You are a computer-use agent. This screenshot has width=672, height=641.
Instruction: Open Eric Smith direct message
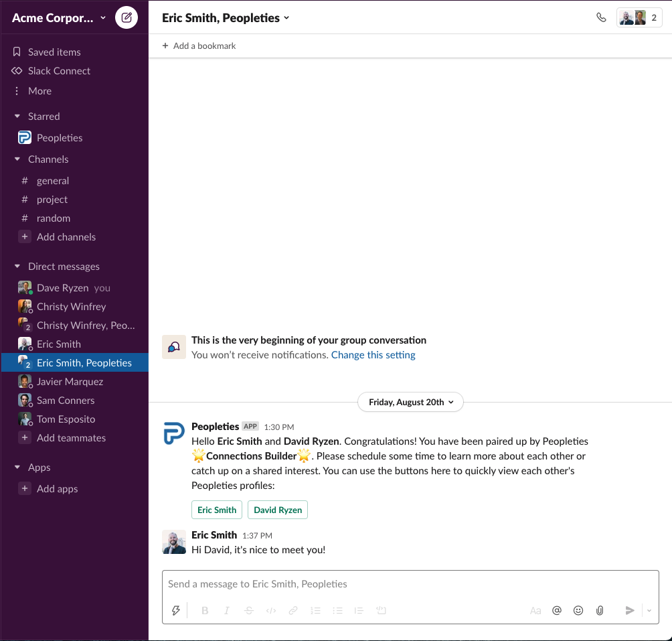pyautogui.click(x=74, y=344)
